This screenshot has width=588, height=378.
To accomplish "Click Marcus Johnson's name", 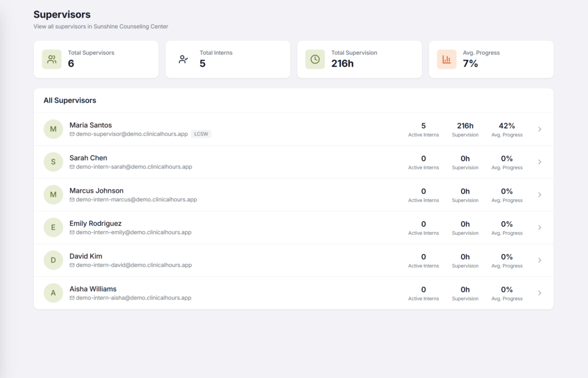I will [96, 190].
